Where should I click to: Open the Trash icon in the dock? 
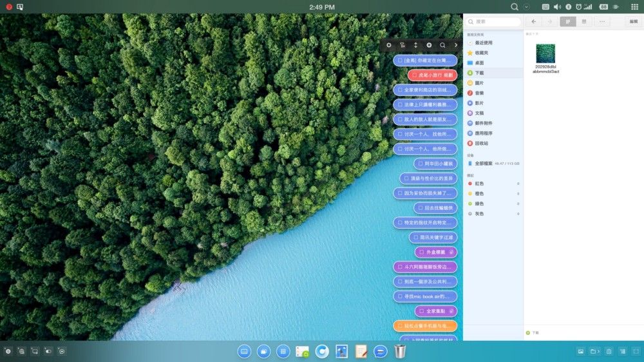tap(400, 351)
